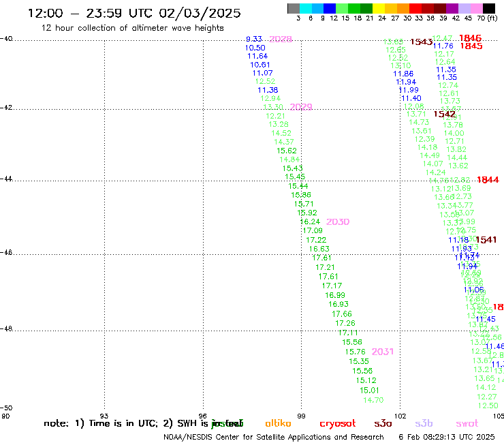Image resolution: width=504 pixels, height=443 pixels.
Task: Click the '70 (ft)' color scale label
Action: point(487,18)
